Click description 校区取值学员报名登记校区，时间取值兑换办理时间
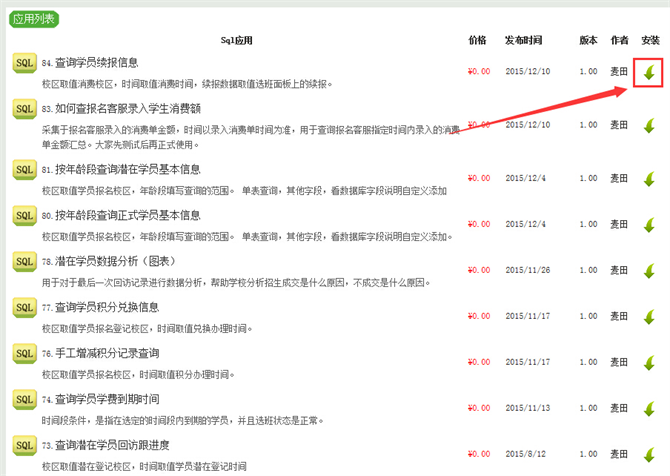 [x=147, y=329]
